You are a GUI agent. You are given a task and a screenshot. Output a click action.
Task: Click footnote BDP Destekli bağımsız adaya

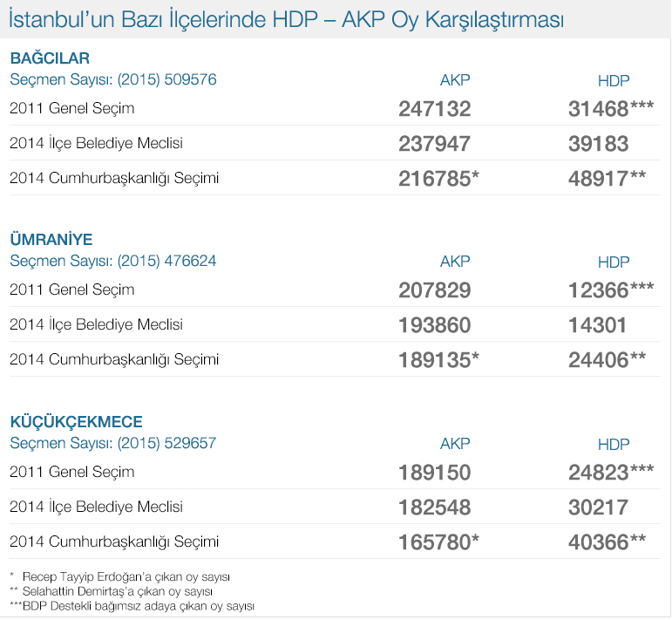point(132,606)
